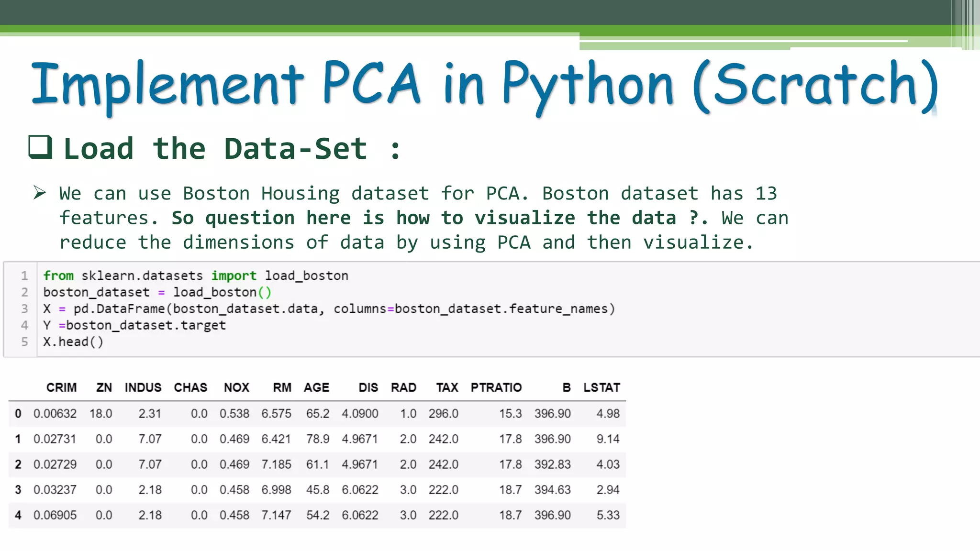The height and width of the screenshot is (551, 980).
Task: Click the 'from' keyword in the code
Action: 58,276
